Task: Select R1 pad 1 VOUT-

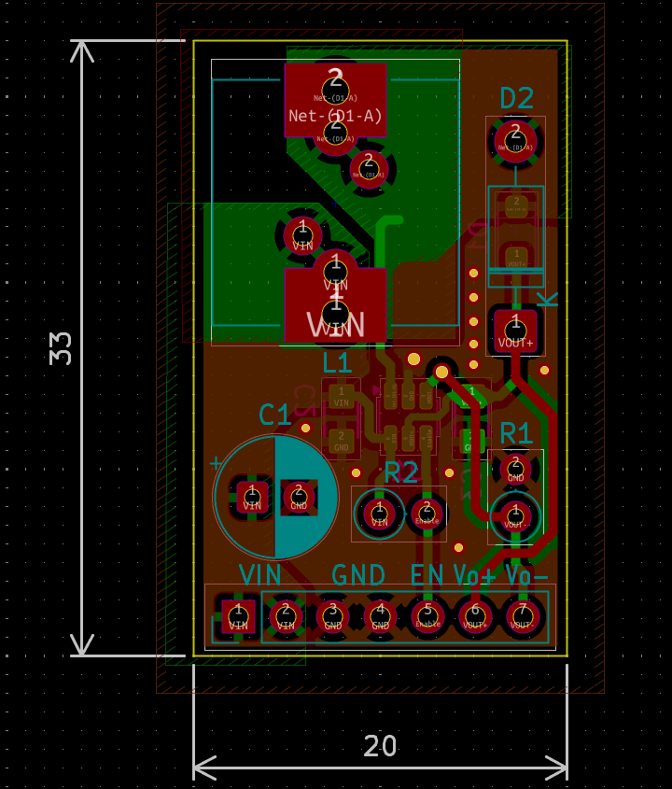Action: [515, 514]
